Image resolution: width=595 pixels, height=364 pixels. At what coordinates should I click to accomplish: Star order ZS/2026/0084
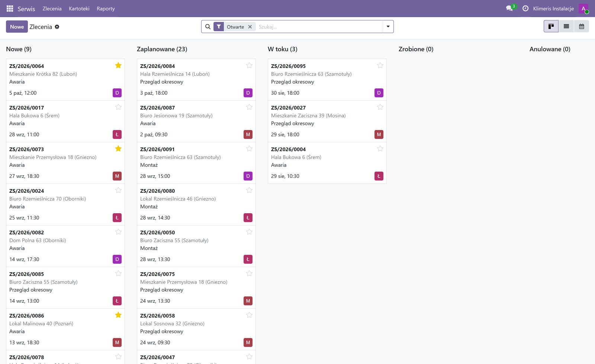pyautogui.click(x=249, y=65)
